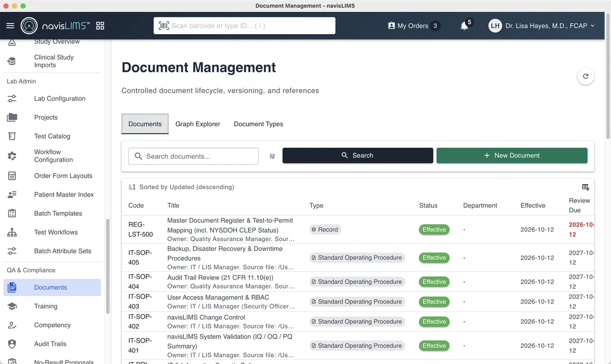Click the Patient Master Index icon
This screenshot has width=611, height=364.
[x=12, y=194]
